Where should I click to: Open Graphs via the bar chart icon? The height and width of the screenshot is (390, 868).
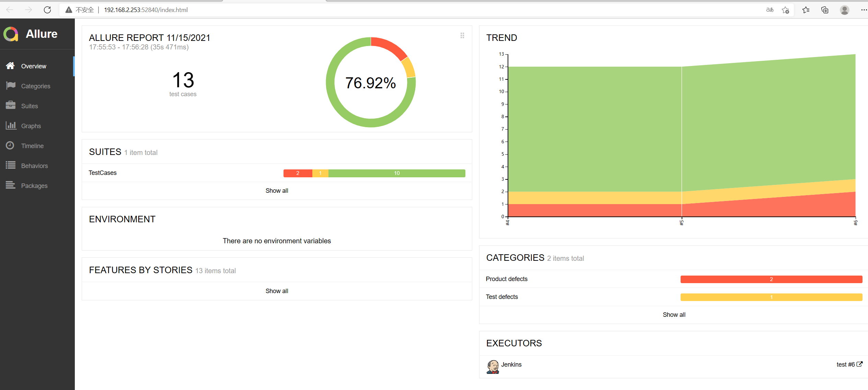[11, 125]
